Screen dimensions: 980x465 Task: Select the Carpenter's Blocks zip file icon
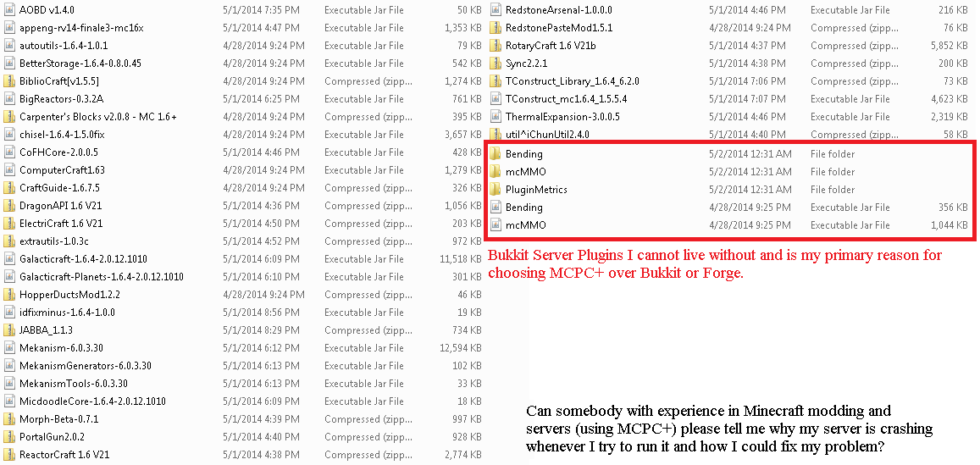coord(8,117)
